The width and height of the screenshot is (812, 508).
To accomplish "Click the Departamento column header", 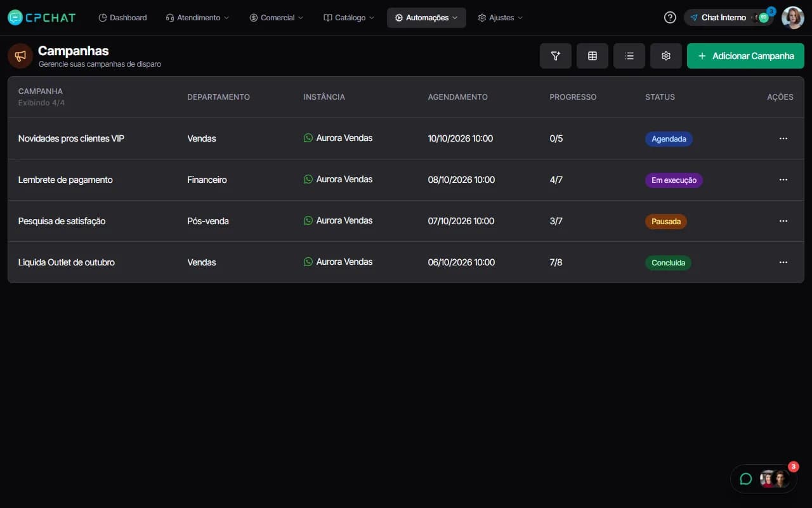I will 218,97.
